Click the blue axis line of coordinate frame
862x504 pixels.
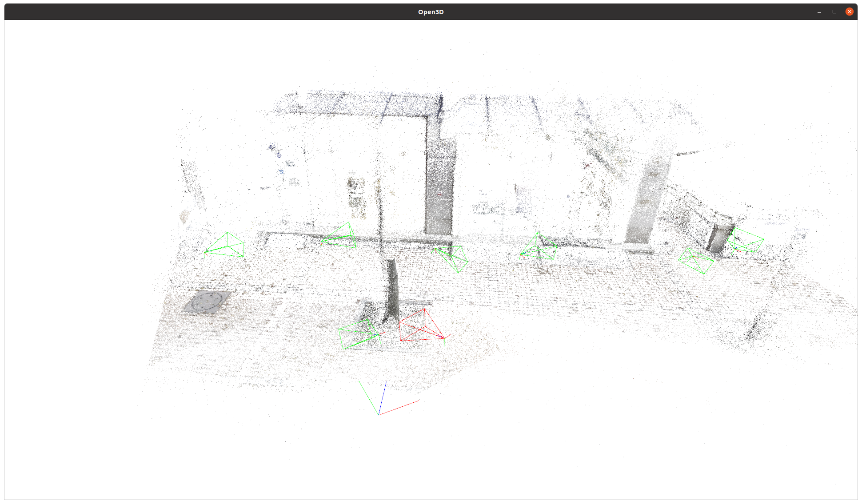383,397
